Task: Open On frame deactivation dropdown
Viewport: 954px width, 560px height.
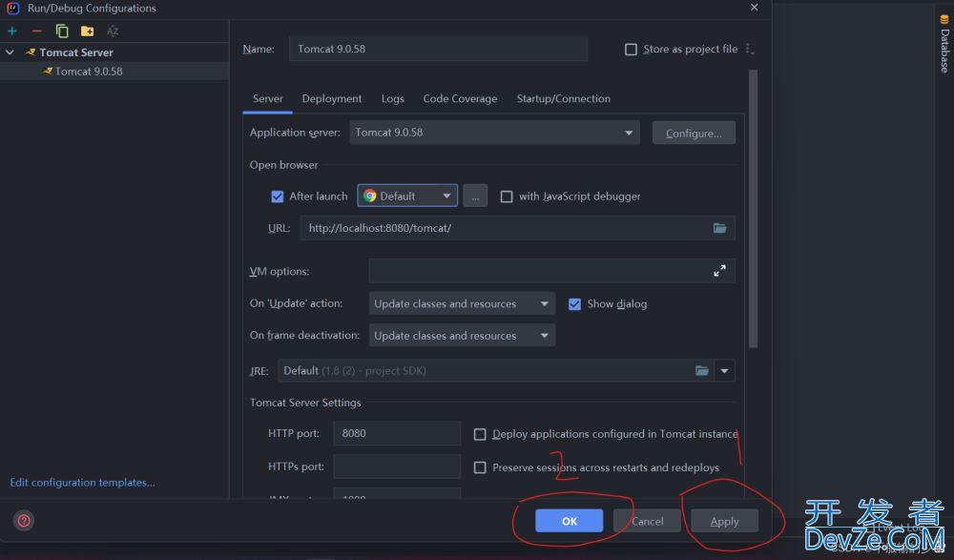Action: (x=463, y=336)
